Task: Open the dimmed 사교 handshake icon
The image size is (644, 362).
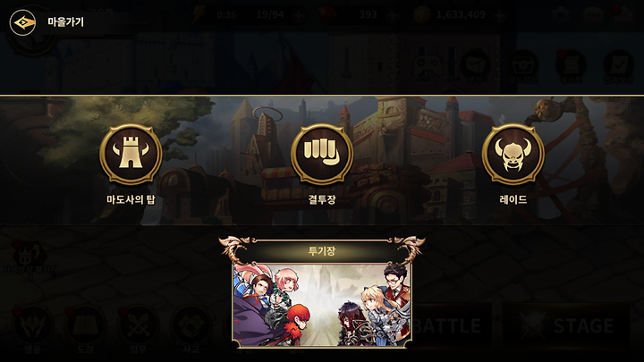Action: 191,326
